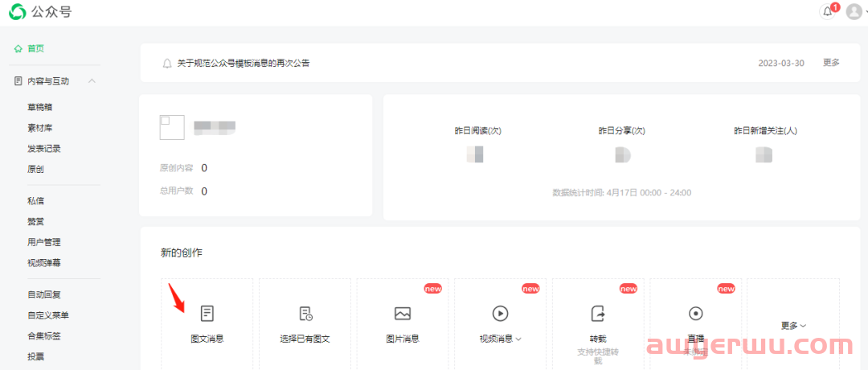This screenshot has height=370, width=868.
Task: Click the 总用户数 count
Action: 204,191
